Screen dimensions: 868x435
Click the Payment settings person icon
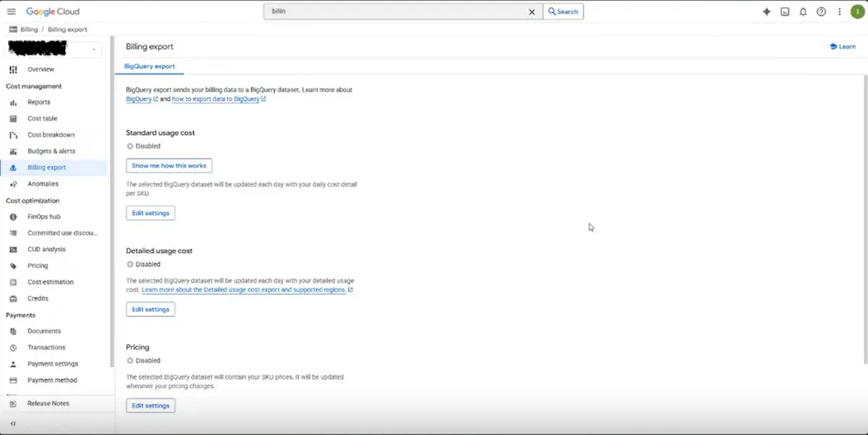(13, 364)
